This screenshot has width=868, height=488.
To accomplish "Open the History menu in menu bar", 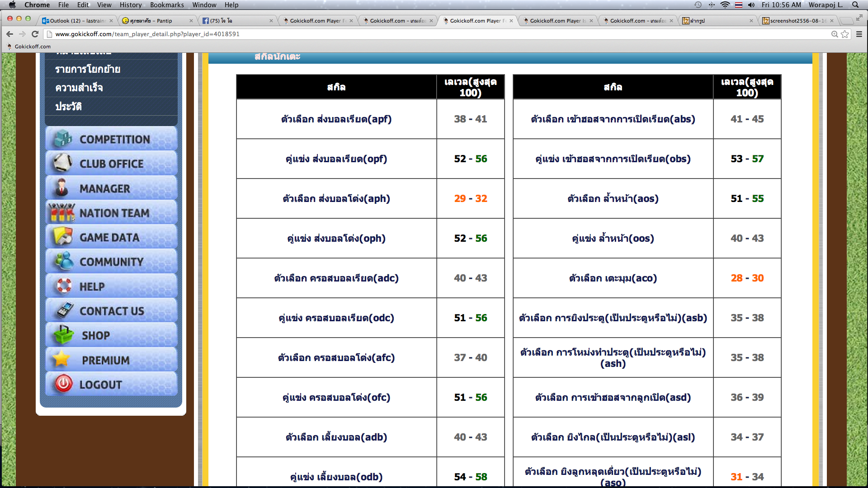I will point(130,5).
